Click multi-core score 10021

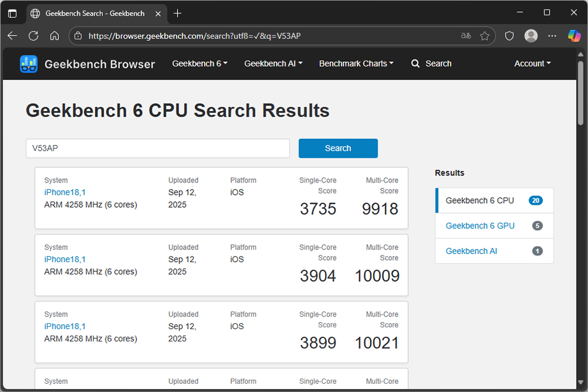(x=377, y=343)
